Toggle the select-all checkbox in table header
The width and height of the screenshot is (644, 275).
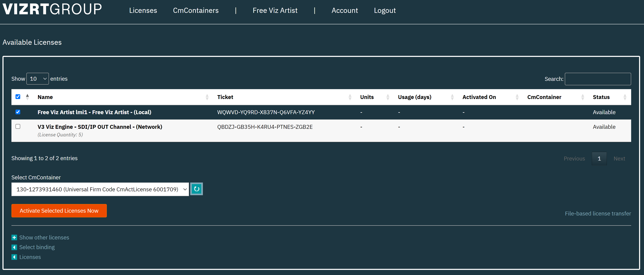(x=18, y=97)
